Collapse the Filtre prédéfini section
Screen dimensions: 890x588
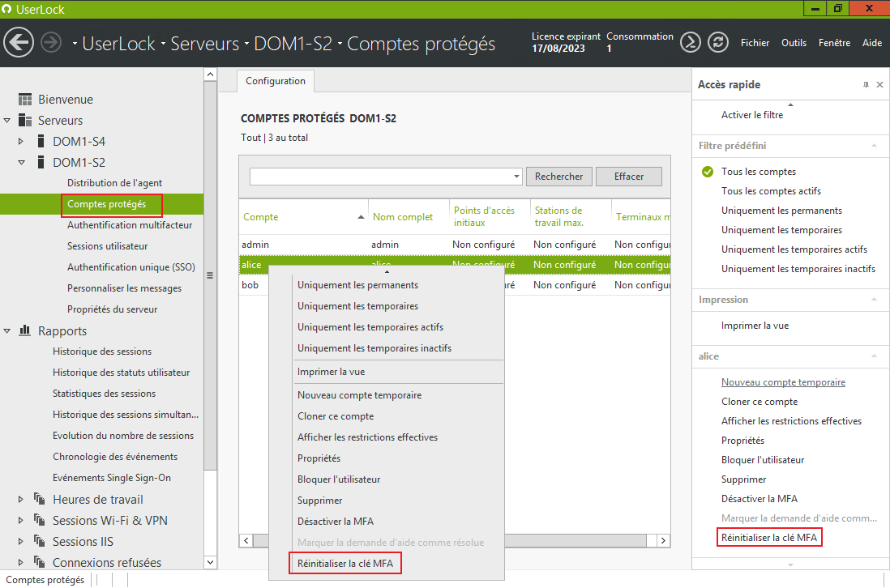coord(874,146)
